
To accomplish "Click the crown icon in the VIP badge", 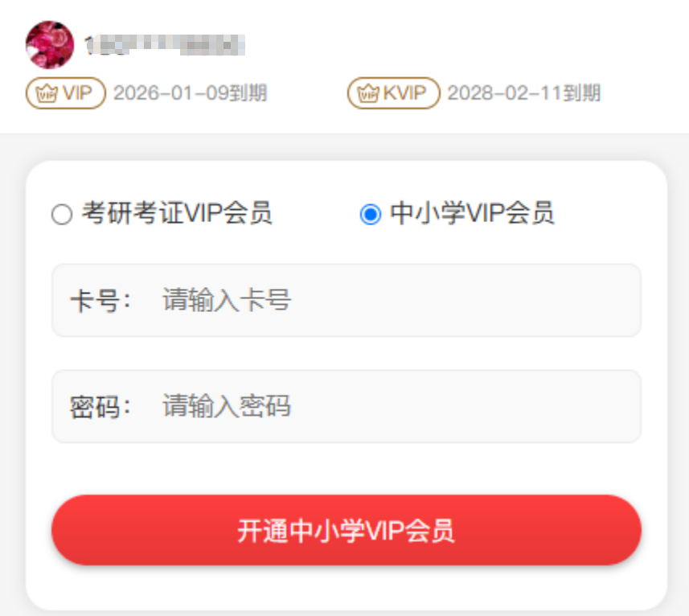I will 47,93.
